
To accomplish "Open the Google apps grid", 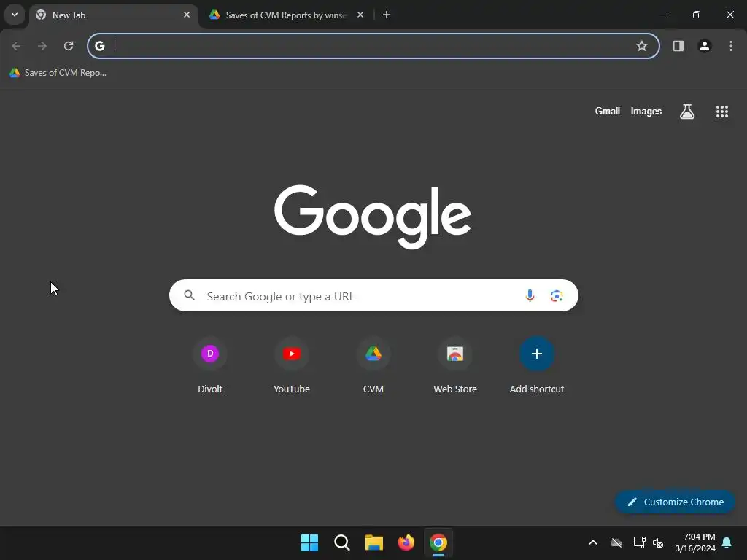I will [x=721, y=112].
